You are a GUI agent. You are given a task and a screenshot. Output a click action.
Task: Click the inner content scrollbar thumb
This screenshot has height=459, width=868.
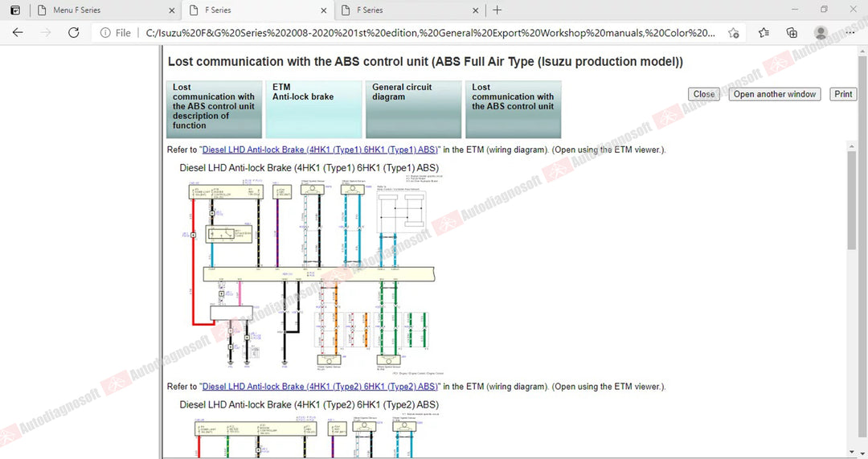coord(851,199)
